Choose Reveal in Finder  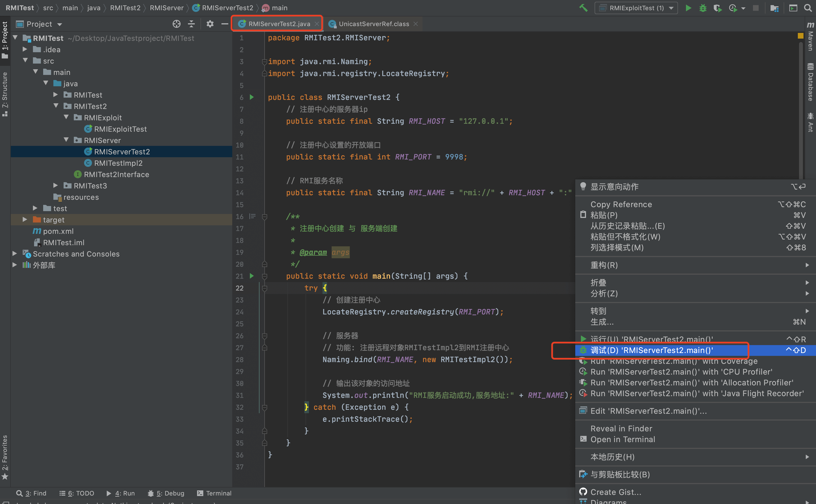pyautogui.click(x=695, y=428)
